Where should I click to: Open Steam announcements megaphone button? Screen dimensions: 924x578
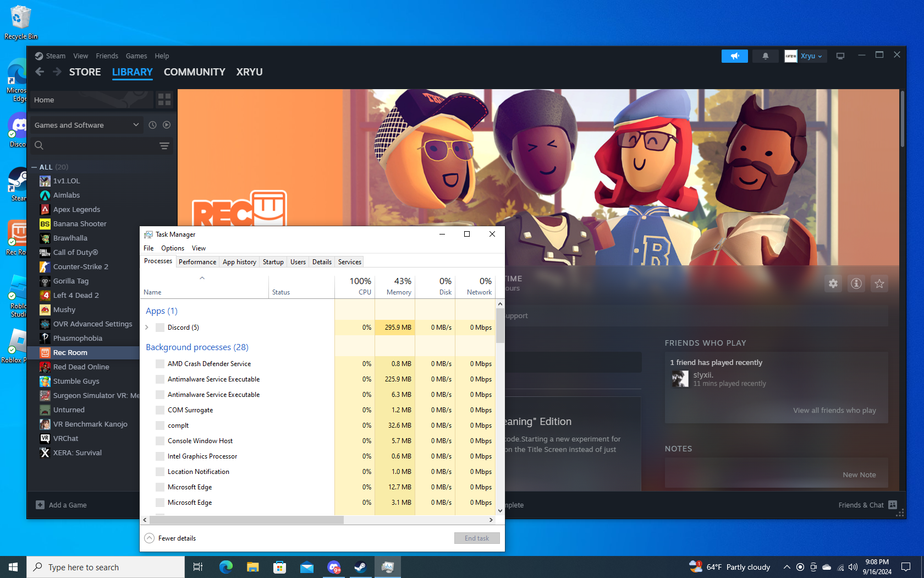pos(734,56)
